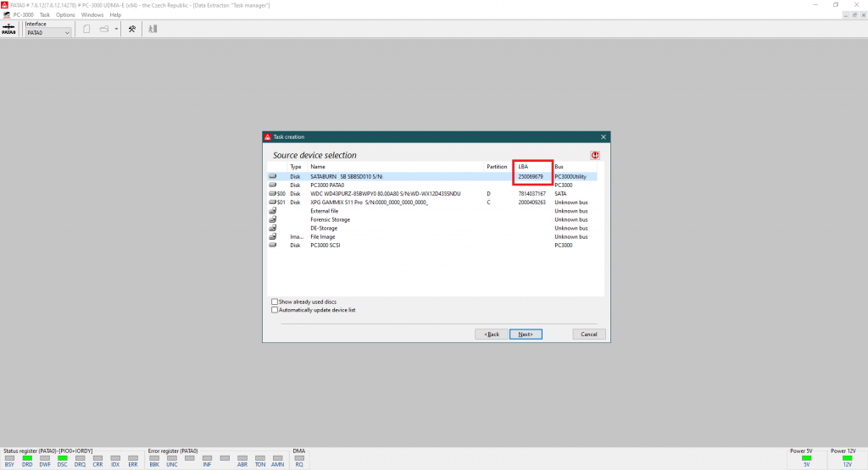
Task: Click the exit running-figure toolbar icon
Action: [x=153, y=29]
